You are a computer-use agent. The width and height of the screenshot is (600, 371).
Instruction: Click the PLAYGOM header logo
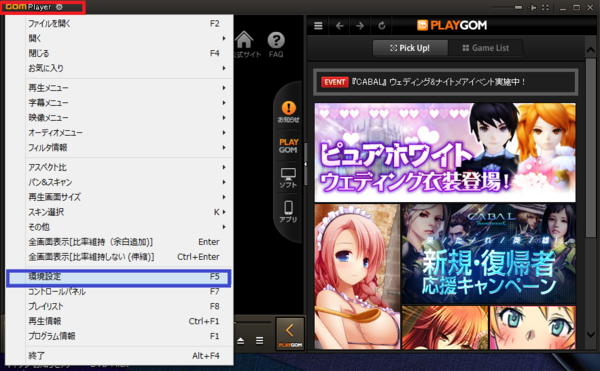click(x=452, y=25)
